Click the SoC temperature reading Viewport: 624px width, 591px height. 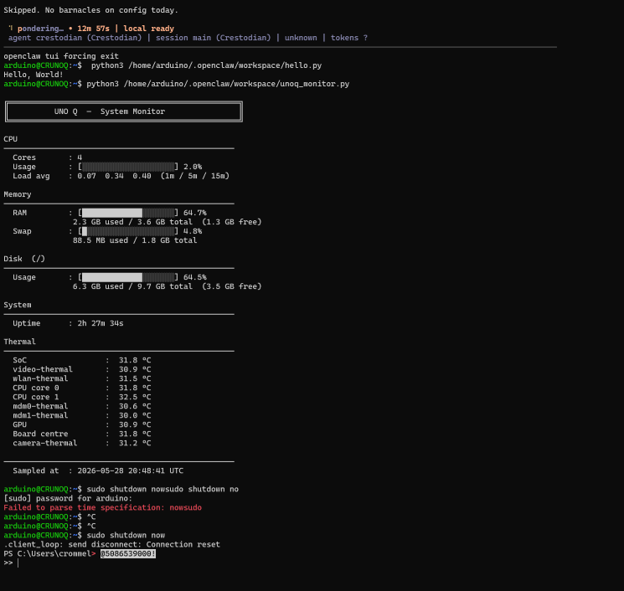pos(135,360)
